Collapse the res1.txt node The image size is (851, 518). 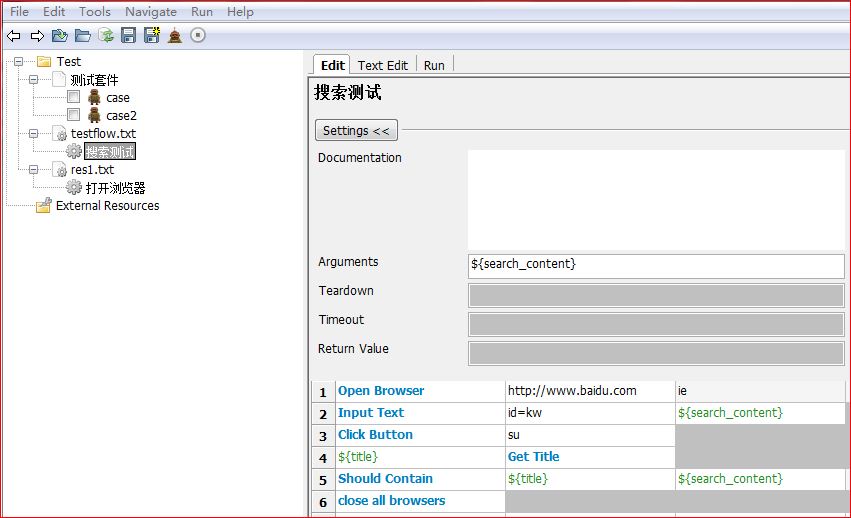(x=34, y=169)
